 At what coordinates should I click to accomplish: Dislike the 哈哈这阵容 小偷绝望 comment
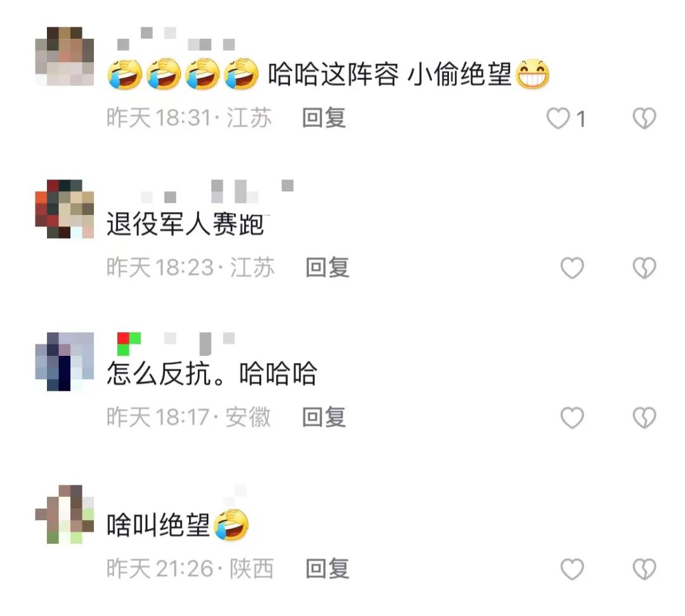[644, 119]
